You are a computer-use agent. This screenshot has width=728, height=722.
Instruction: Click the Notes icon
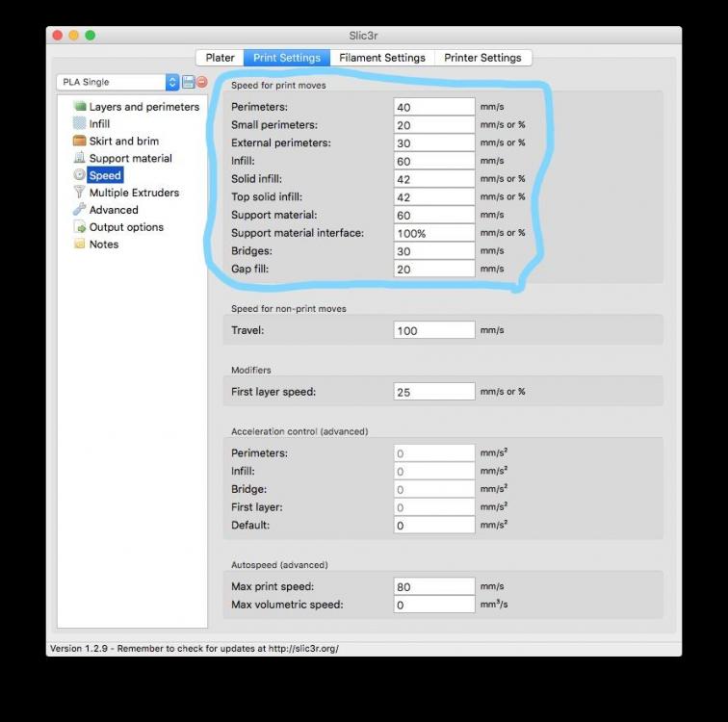pos(80,245)
